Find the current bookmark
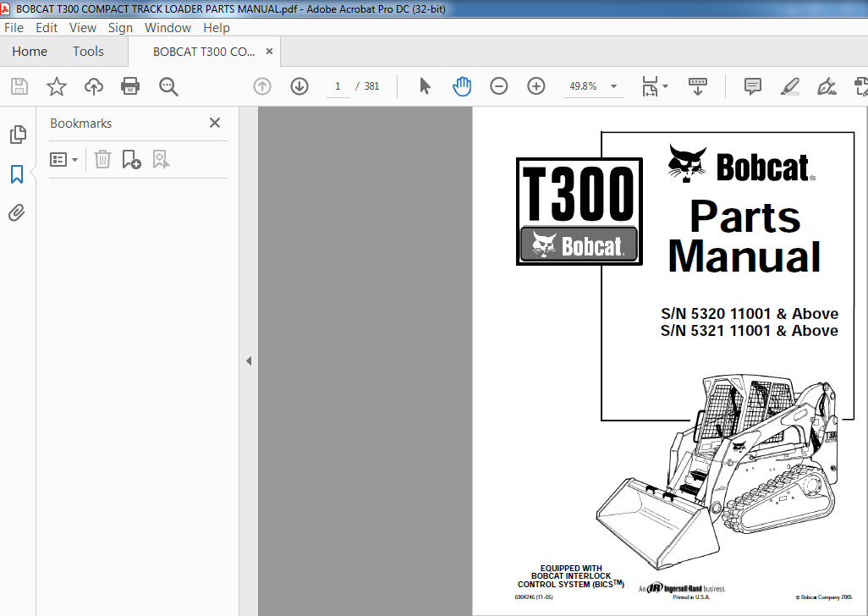868x616 pixels. 161,159
